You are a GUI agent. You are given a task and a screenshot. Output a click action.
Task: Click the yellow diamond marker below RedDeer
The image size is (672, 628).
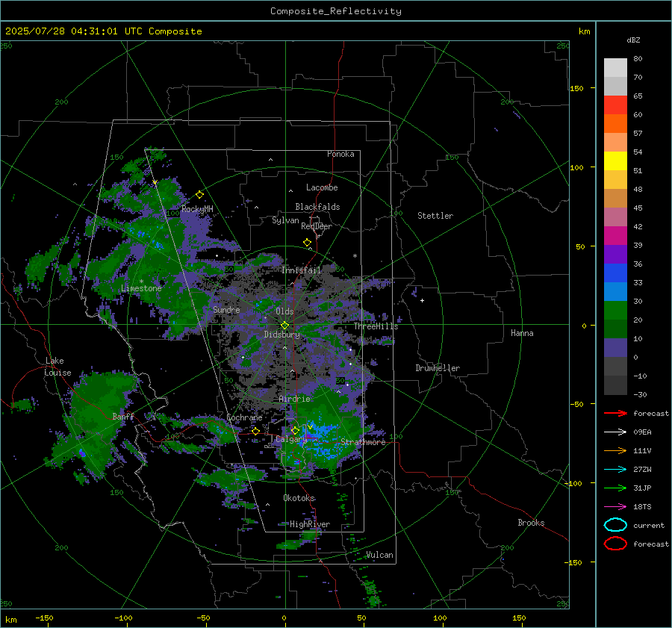coord(307,243)
